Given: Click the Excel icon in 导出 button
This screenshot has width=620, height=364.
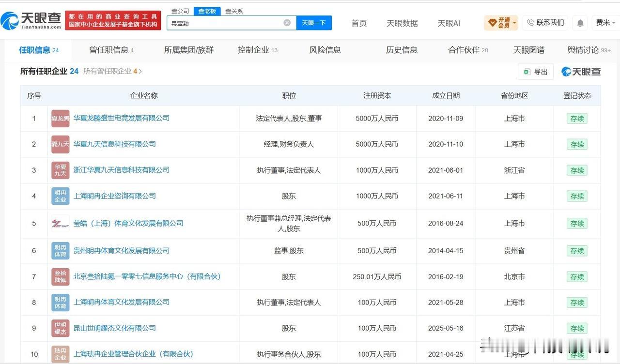Looking at the screenshot, I should (x=527, y=72).
